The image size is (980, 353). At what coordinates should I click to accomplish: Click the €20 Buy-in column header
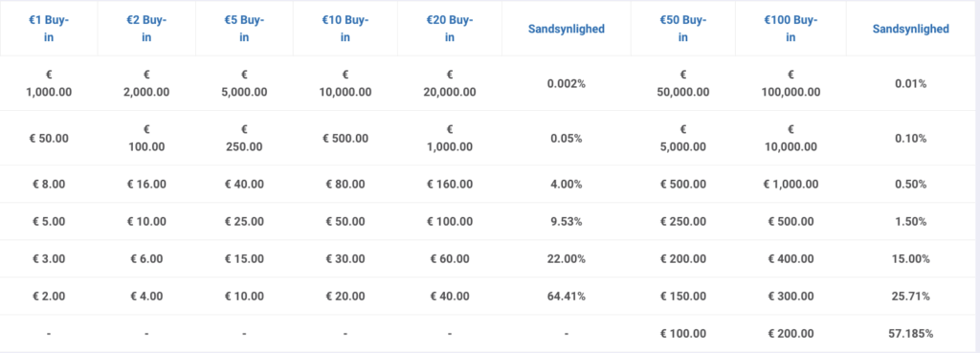450,28
